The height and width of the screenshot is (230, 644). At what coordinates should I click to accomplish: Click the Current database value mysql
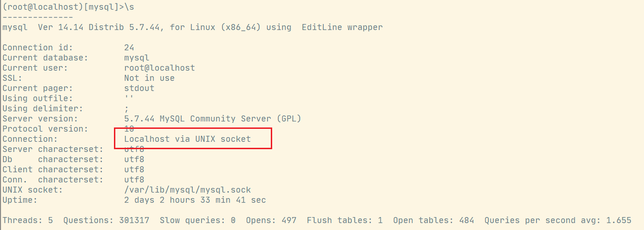(x=137, y=58)
